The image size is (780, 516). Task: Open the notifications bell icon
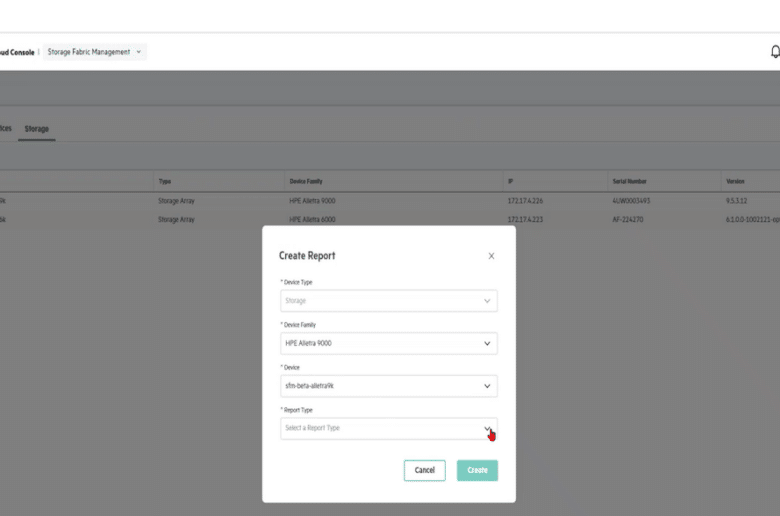pos(775,51)
